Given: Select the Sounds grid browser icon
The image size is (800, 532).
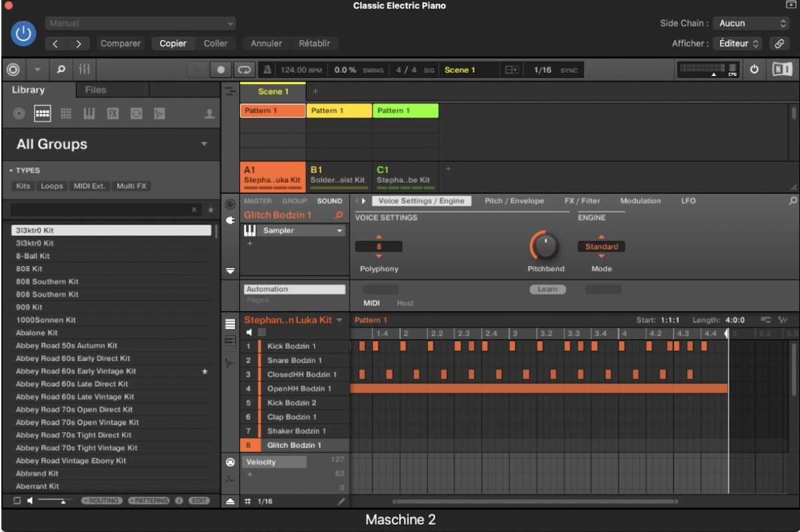Looking at the screenshot, I should point(66,114).
